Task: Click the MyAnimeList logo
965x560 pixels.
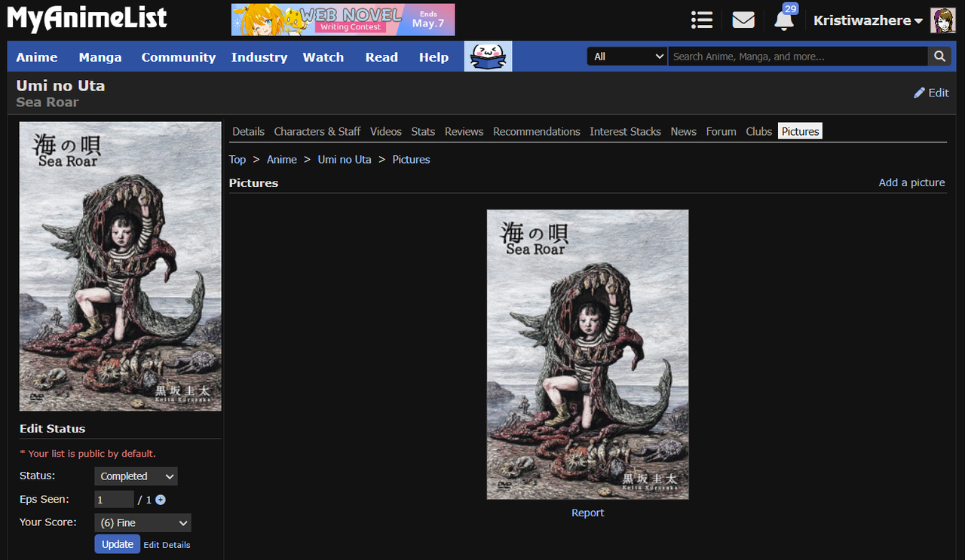Action: 87,19
